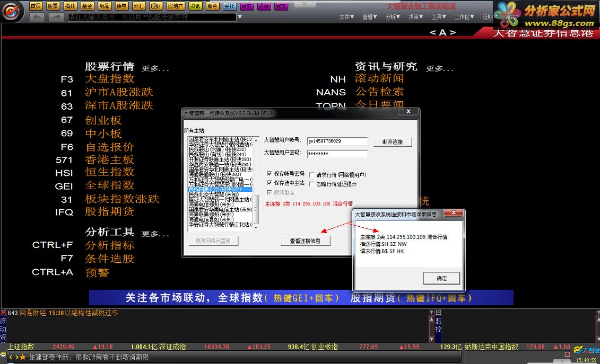Go forward with the right arrow button
This screenshot has height=364, width=600.
coord(56,17)
